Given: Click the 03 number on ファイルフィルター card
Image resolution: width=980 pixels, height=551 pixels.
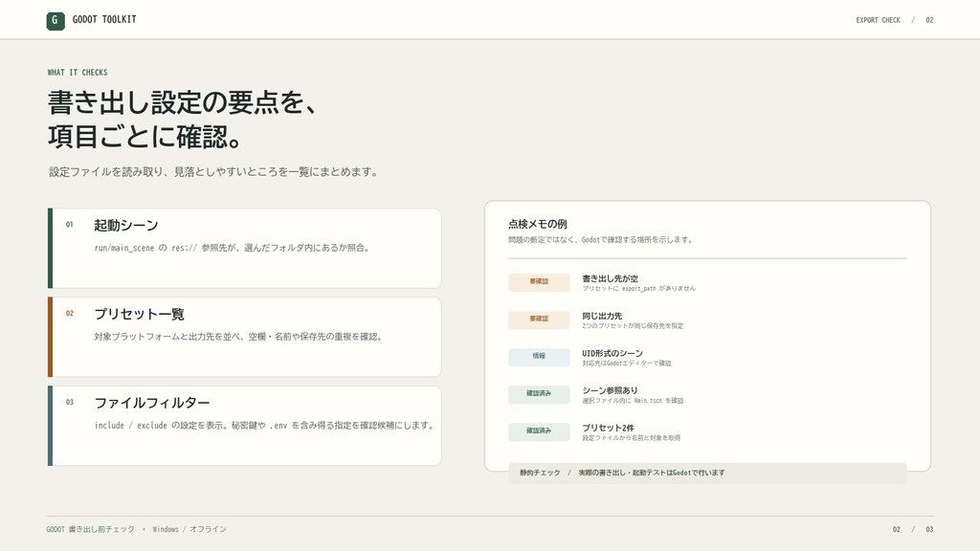Looking at the screenshot, I should point(69,402).
